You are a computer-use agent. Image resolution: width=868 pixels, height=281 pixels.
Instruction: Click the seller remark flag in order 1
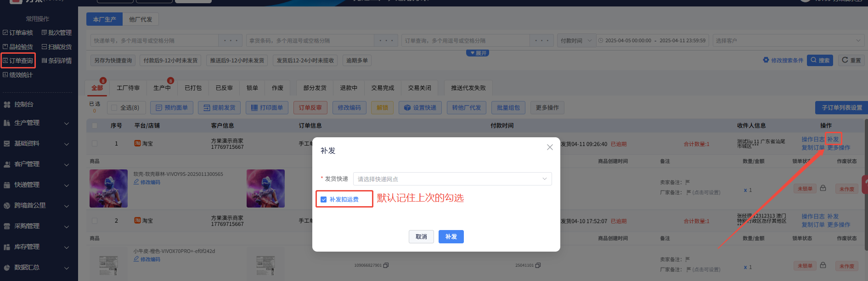click(x=688, y=182)
